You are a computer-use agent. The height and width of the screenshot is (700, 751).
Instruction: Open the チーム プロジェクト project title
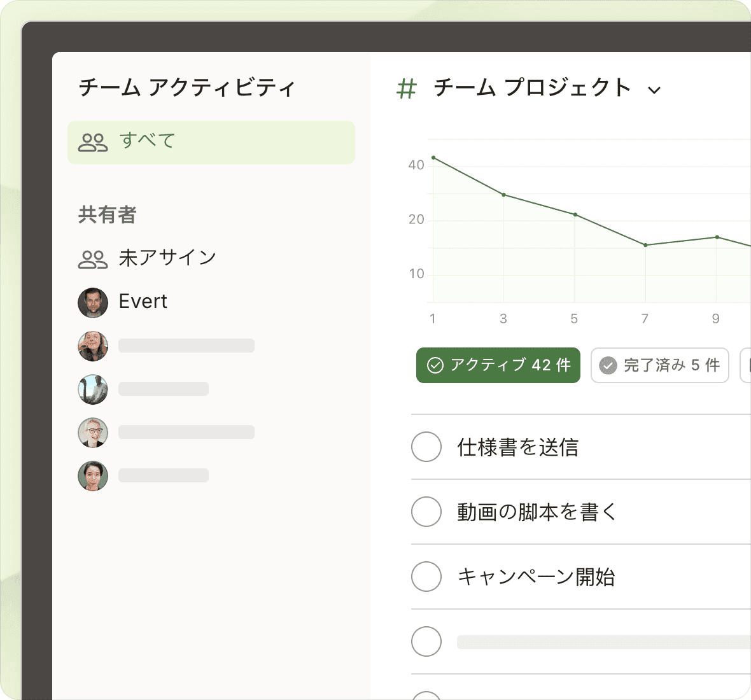[x=532, y=88]
